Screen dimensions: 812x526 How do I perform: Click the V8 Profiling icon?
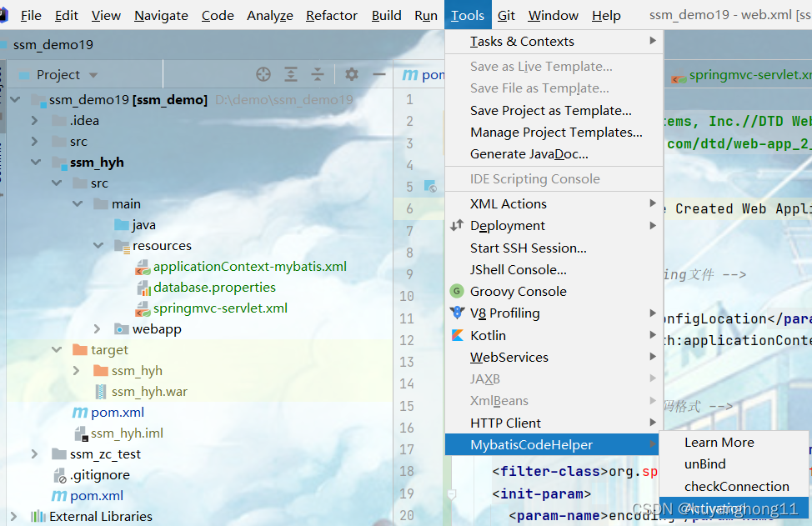click(x=457, y=313)
